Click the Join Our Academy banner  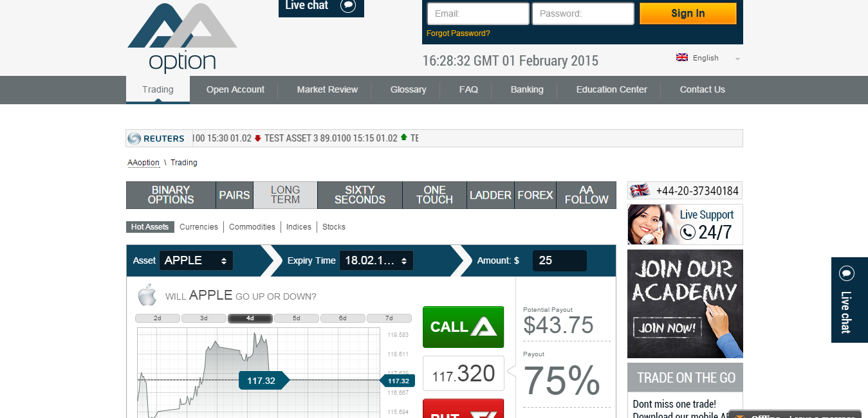[x=685, y=304]
